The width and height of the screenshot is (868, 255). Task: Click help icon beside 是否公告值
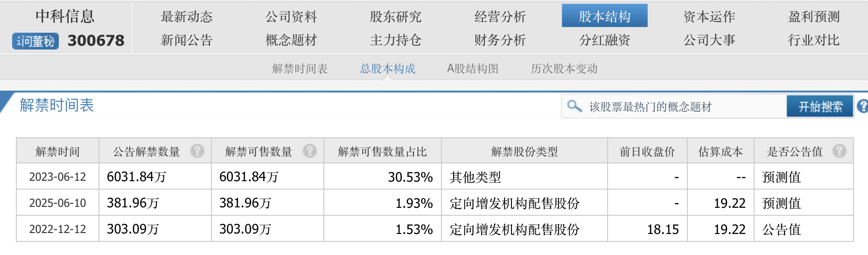[839, 151]
